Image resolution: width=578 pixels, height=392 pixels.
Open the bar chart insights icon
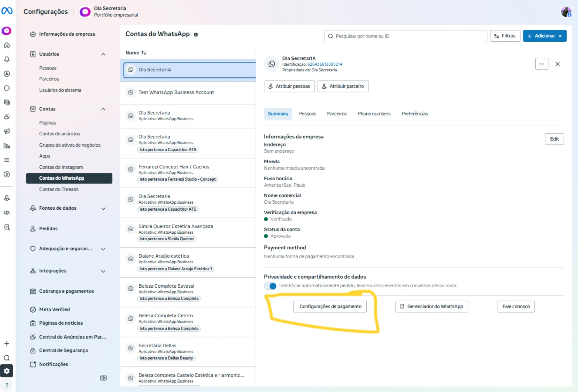pos(7,146)
